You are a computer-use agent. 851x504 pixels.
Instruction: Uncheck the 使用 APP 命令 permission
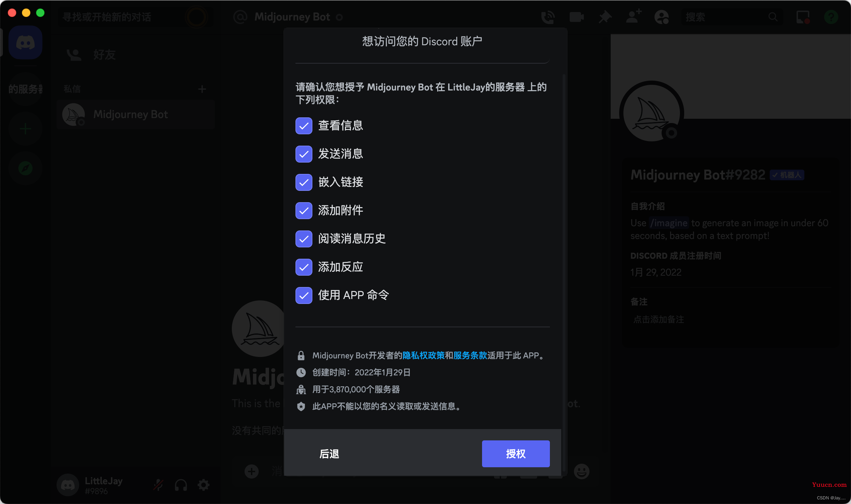click(304, 295)
